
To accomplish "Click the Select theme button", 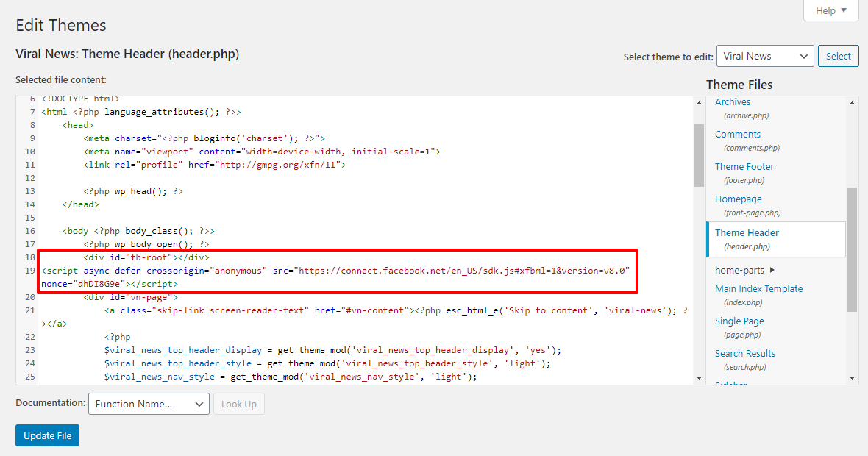I will [838, 56].
